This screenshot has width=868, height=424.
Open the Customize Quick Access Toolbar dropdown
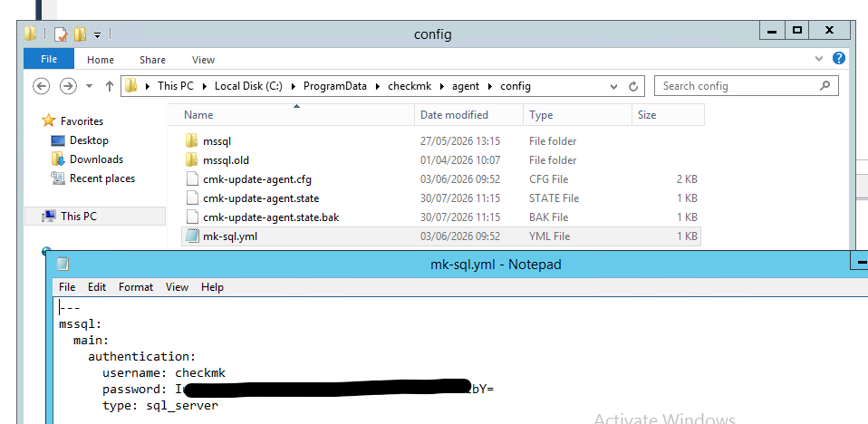point(97,34)
